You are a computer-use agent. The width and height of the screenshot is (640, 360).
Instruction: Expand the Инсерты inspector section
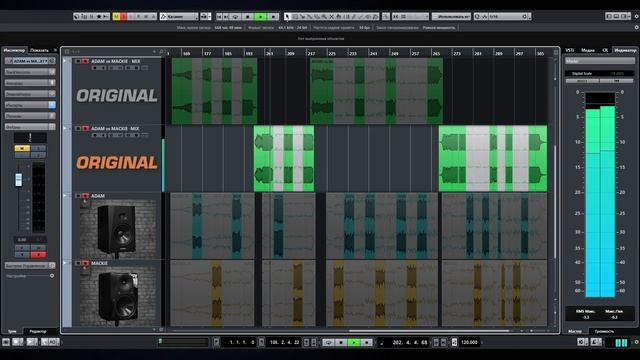(30, 105)
